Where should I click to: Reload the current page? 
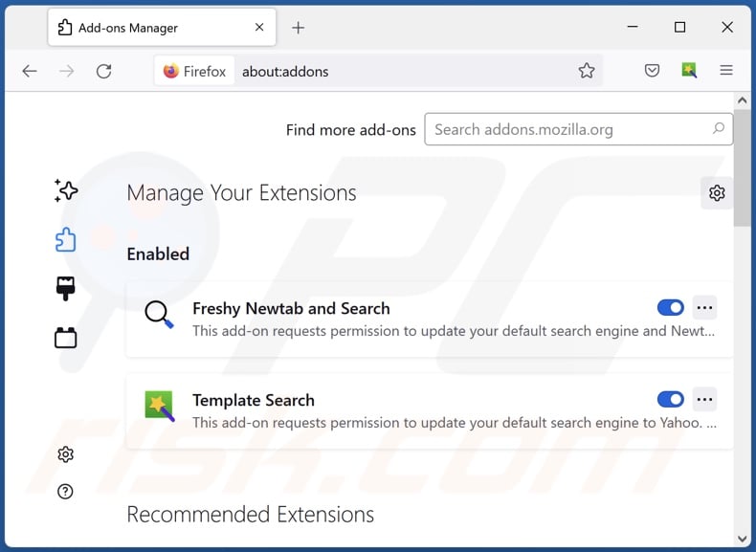coord(104,71)
